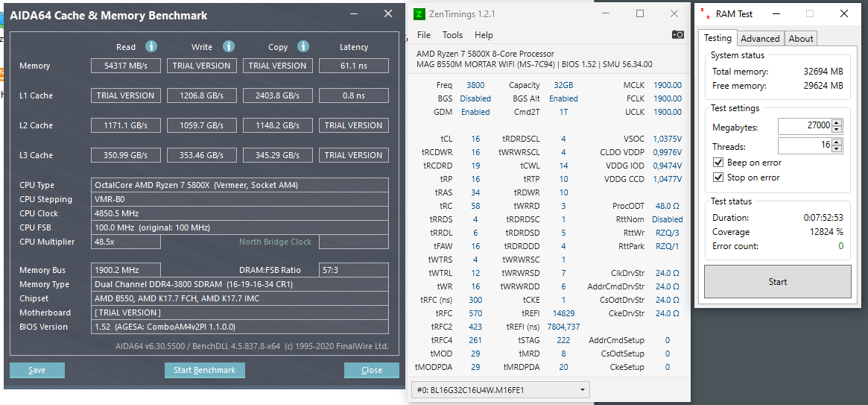Click the tRFC 570 value

(x=475, y=313)
